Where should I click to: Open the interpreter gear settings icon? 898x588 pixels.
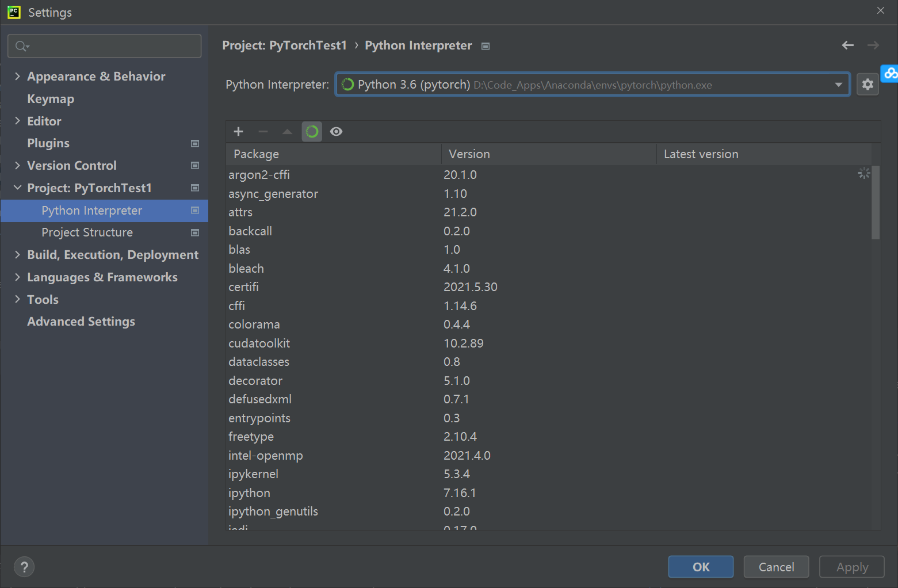point(868,85)
